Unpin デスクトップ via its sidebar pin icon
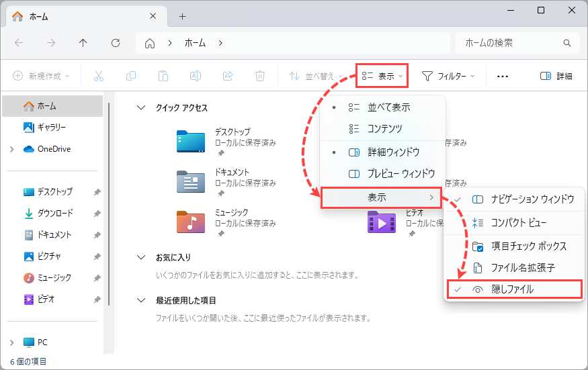 tap(97, 192)
